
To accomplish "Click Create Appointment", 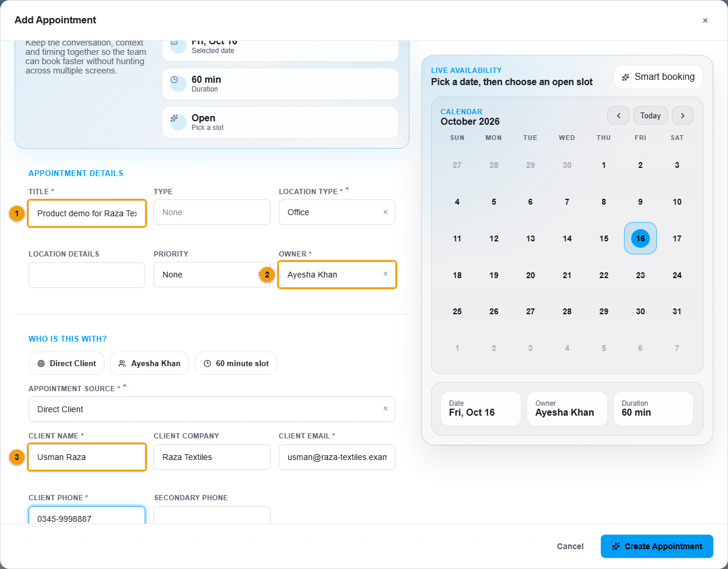I will (x=657, y=546).
